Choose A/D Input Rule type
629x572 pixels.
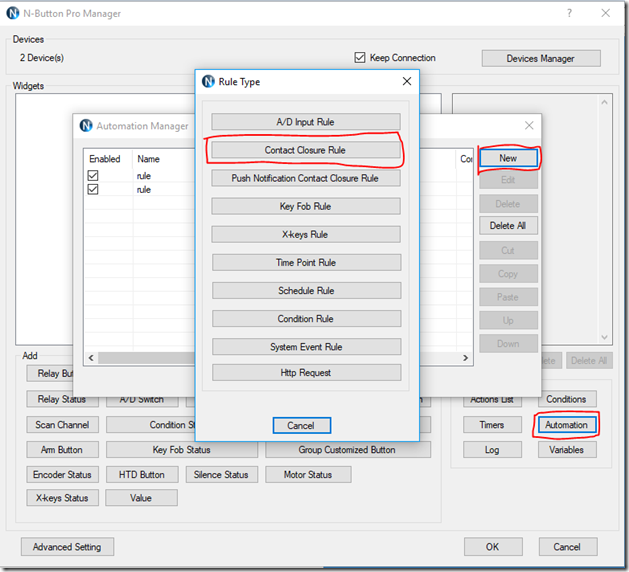306,122
